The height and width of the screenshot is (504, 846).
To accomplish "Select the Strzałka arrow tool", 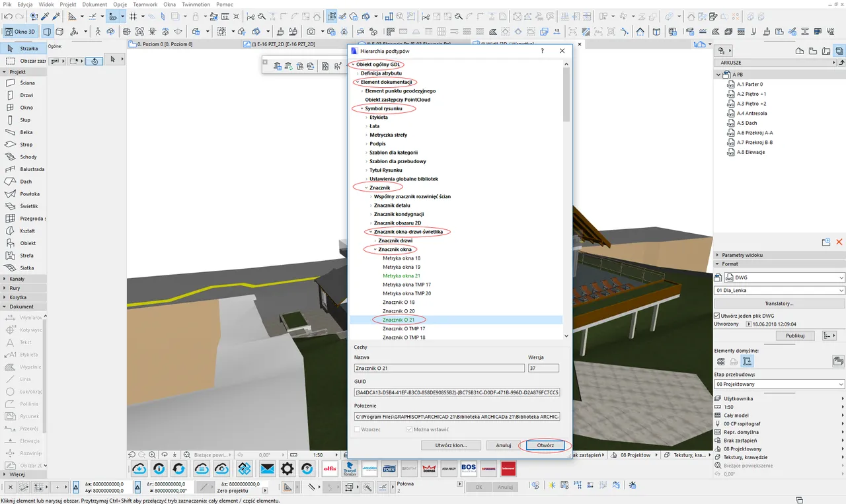I will [x=23, y=48].
